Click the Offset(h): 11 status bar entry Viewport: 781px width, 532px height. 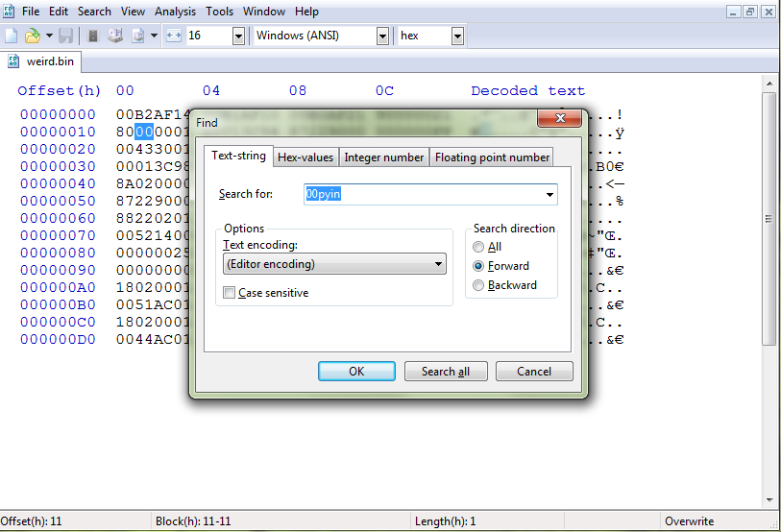point(32,521)
